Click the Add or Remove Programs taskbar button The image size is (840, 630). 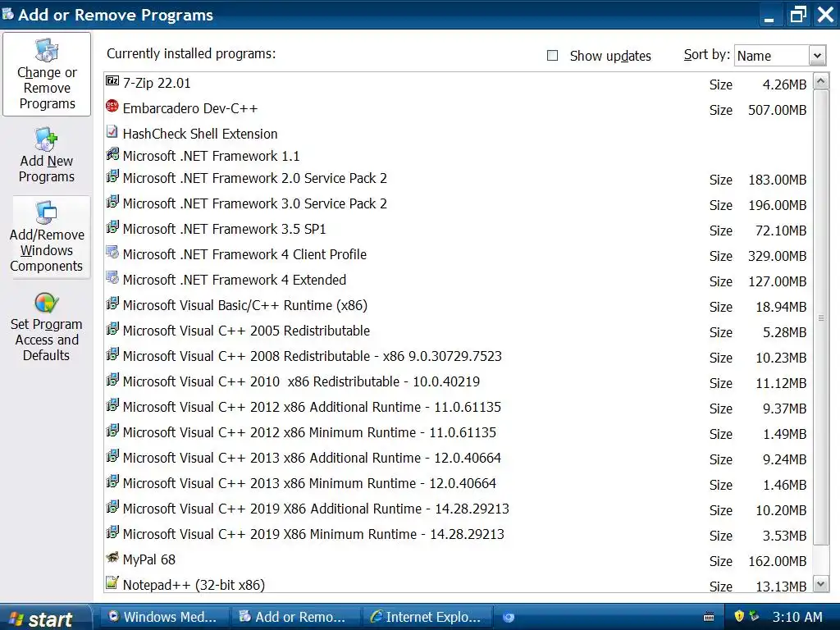(x=295, y=617)
